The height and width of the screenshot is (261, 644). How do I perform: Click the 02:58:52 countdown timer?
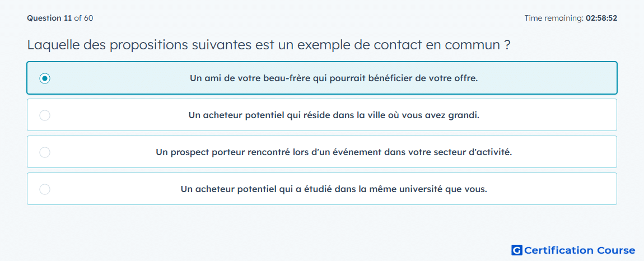click(601, 18)
